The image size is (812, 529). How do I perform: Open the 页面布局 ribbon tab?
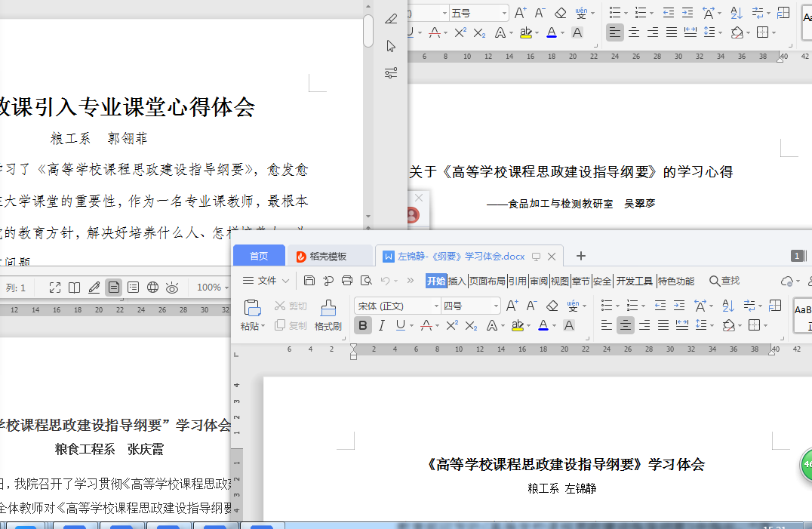click(x=487, y=281)
